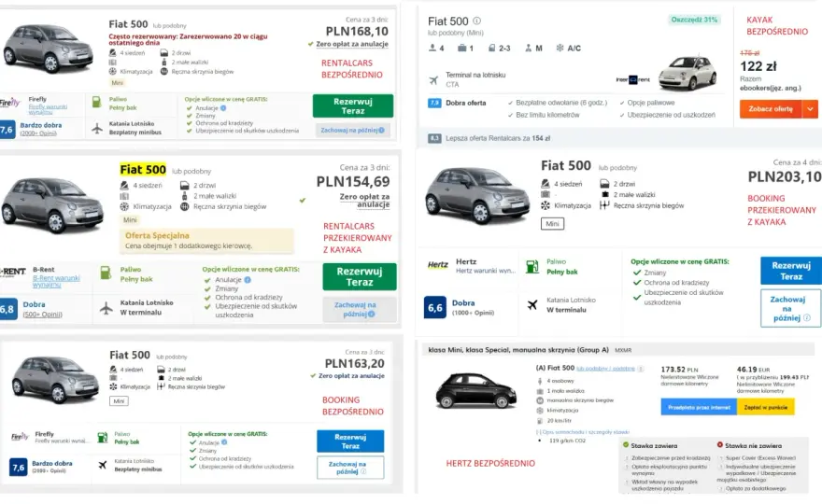Click Zachowaj na później in PLN203,10 offer
The height and width of the screenshot is (504, 822).
point(790,308)
